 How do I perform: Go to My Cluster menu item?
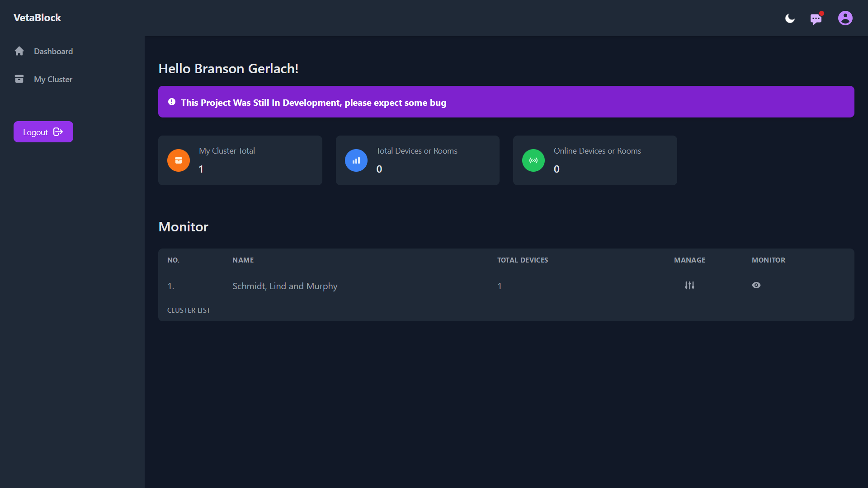click(x=53, y=79)
